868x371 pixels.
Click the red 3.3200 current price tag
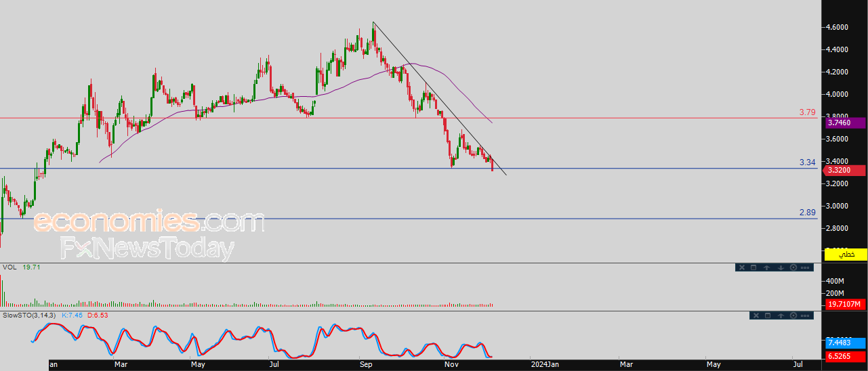pyautogui.click(x=846, y=170)
